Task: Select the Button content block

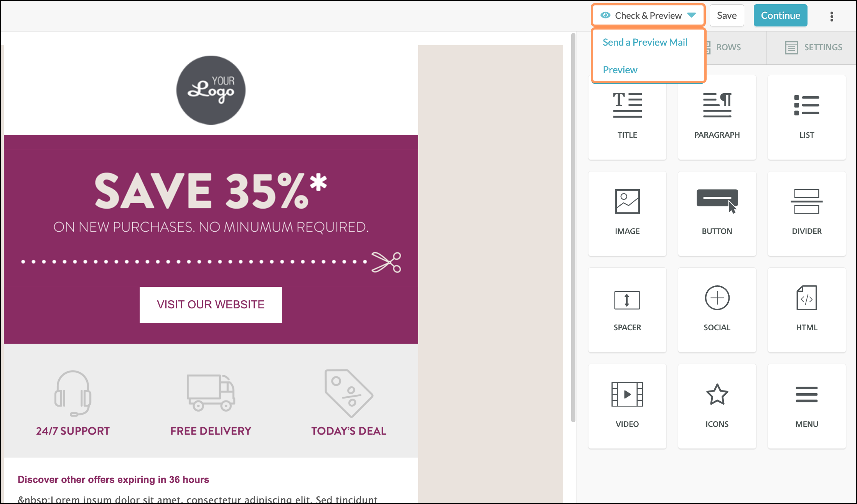Action: coord(717,213)
